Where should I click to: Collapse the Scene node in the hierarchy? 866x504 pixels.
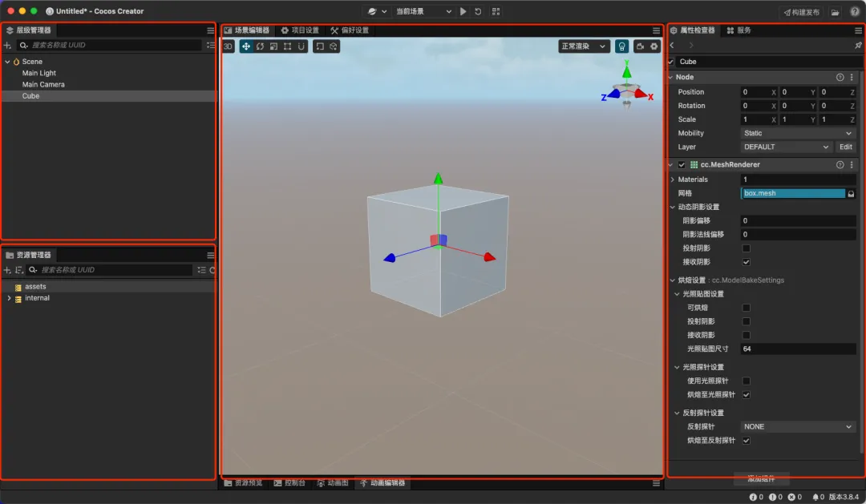point(7,62)
